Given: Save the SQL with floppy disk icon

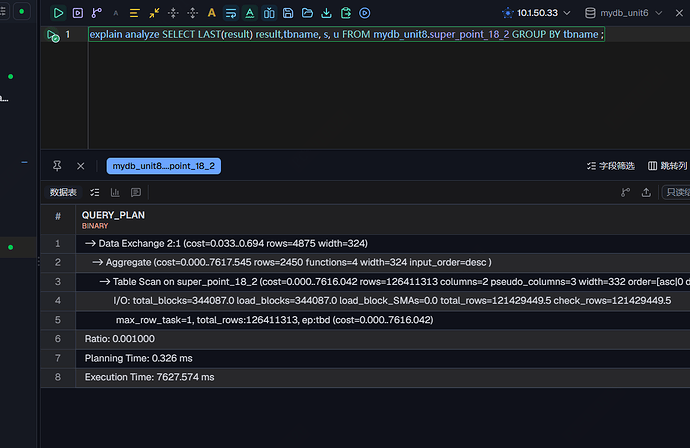Looking at the screenshot, I should click(x=288, y=13).
